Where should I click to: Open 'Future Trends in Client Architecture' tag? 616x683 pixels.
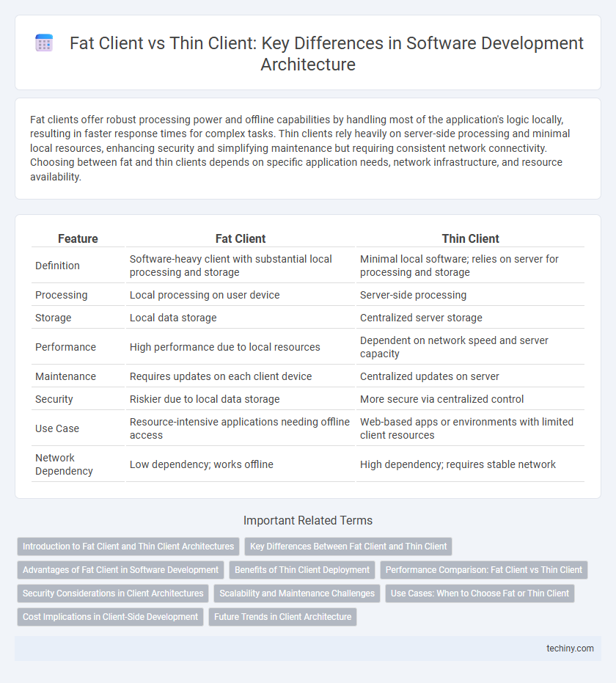click(282, 617)
